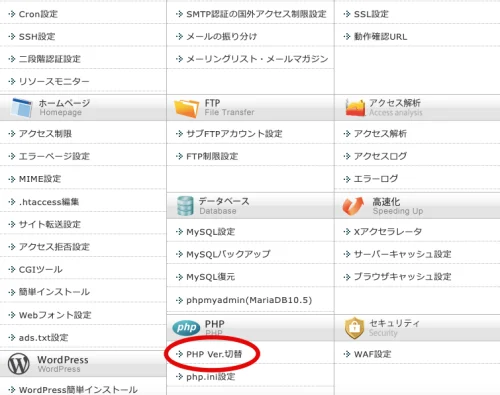Click the 高速化 section heading text
Viewport: 500px width, 395px height.
click(386, 202)
